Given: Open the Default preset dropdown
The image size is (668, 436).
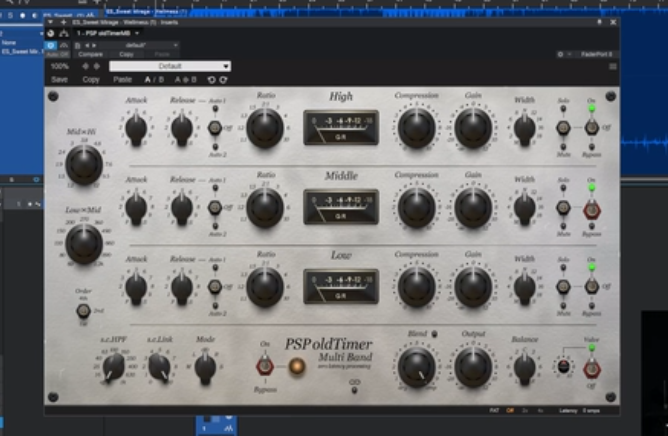Looking at the screenshot, I should [170, 66].
